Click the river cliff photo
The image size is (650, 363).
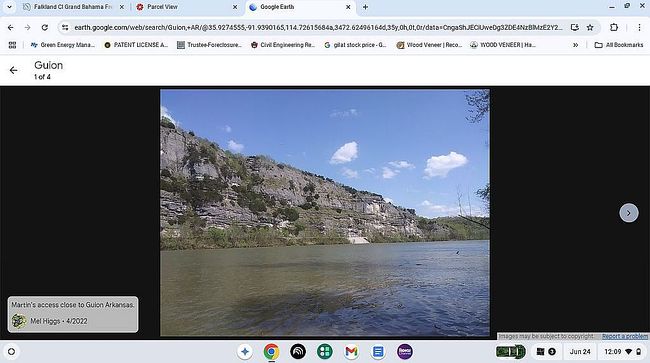click(325, 213)
